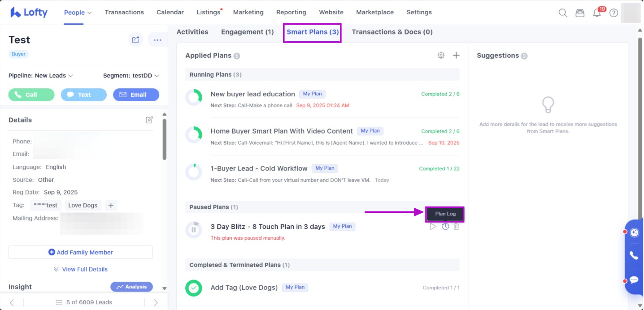The height and width of the screenshot is (310, 644).
Task: Expand the People menu in navigation
Action: (78, 13)
